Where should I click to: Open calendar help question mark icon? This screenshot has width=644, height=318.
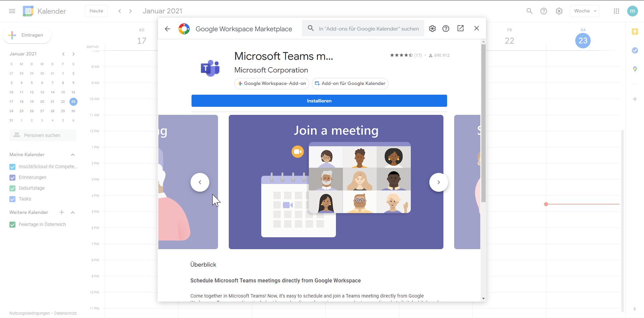(544, 11)
